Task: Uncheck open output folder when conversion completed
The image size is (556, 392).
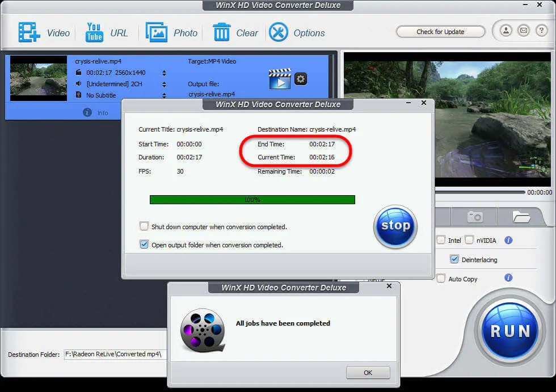Action: [x=144, y=245]
